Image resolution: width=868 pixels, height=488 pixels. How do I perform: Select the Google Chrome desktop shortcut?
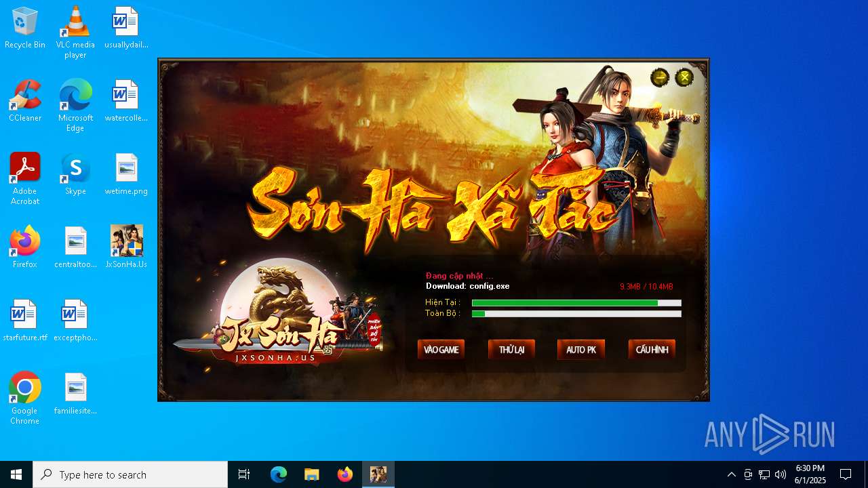point(25,399)
